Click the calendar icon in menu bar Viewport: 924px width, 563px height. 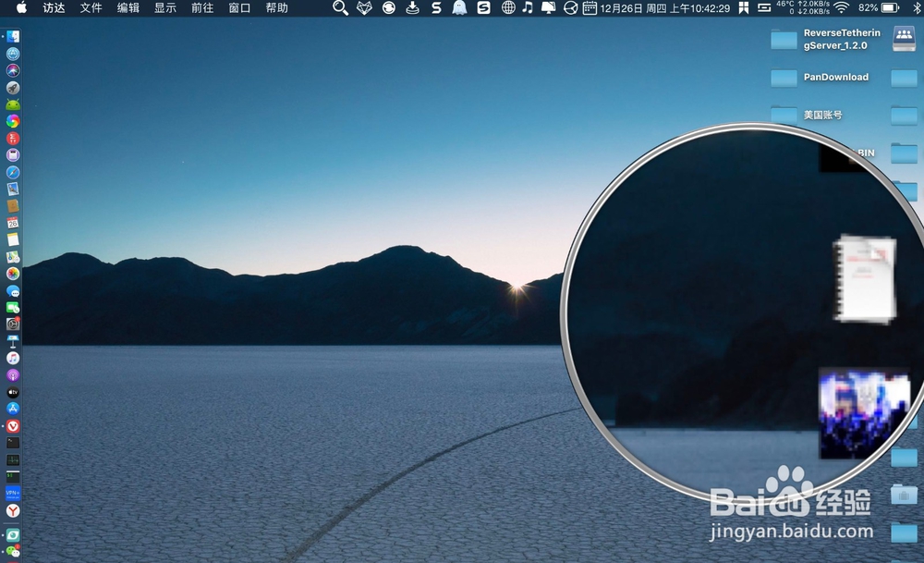tap(590, 7)
